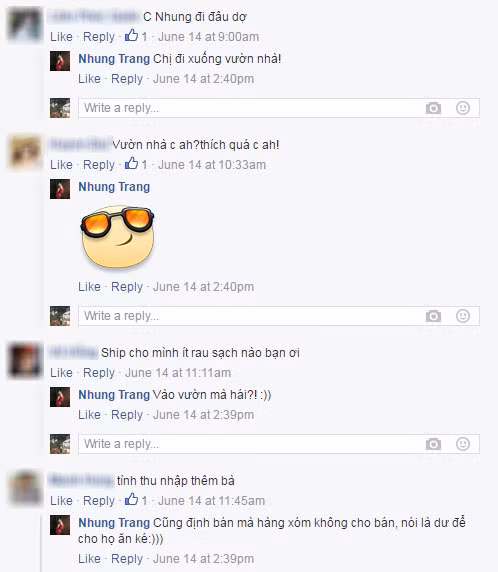Like the 'Ship cho mình ít rau' comment
Image resolution: width=498 pixels, height=572 pixels.
coord(61,373)
